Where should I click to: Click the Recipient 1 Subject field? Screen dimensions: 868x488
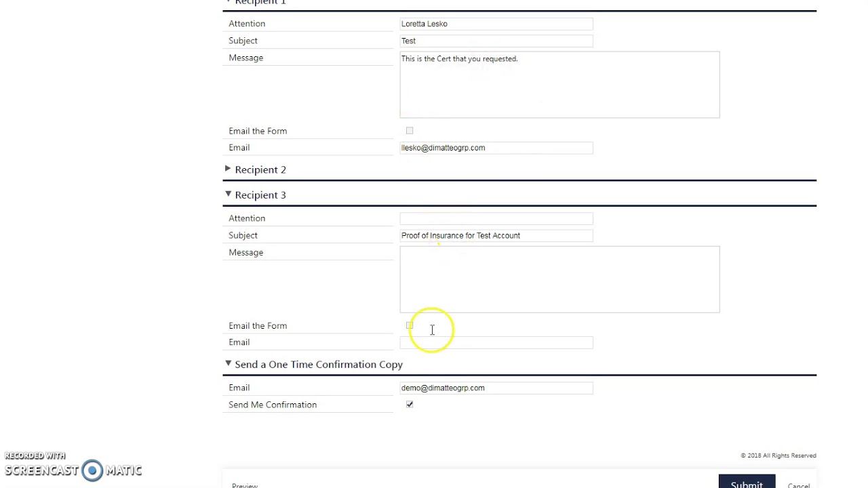coord(496,41)
